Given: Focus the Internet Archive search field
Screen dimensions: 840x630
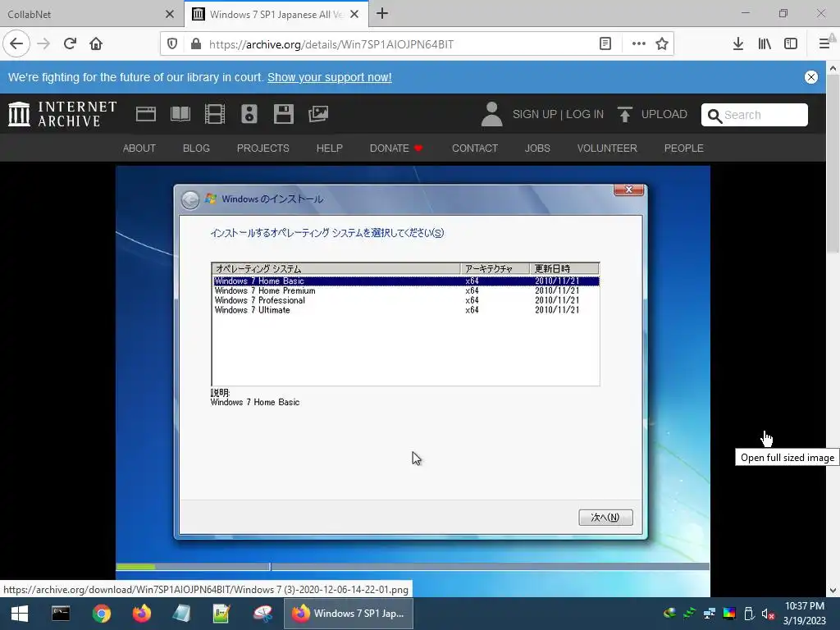Looking at the screenshot, I should (755, 115).
